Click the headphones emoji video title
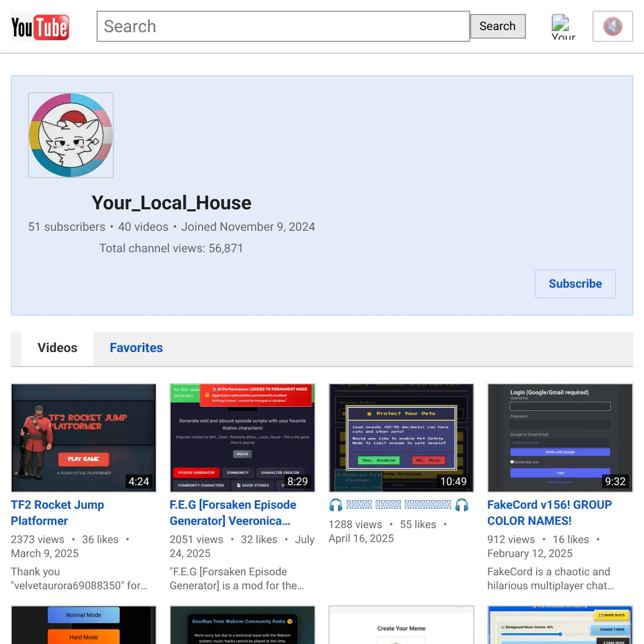This screenshot has width=644, height=644. click(398, 505)
